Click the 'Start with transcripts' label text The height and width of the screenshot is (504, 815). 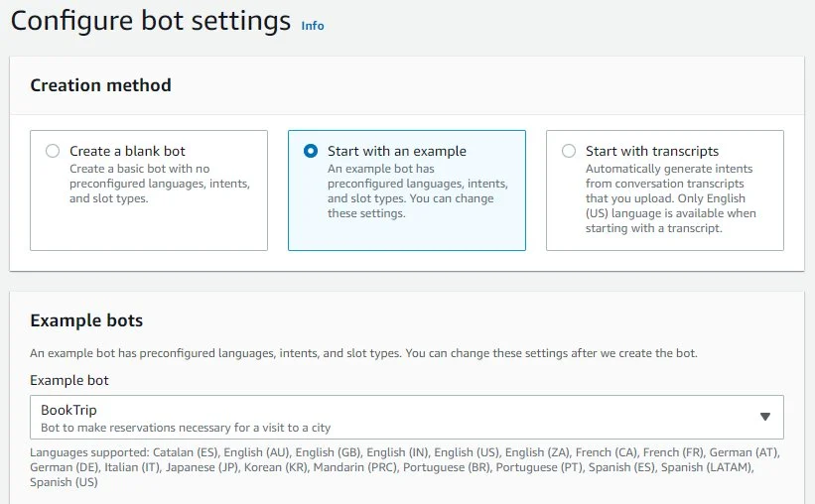[652, 151]
